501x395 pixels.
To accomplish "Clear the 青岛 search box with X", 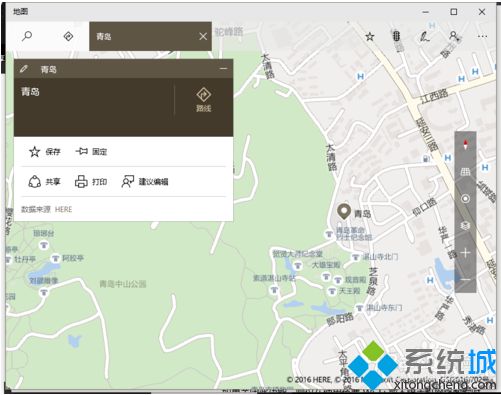I will point(203,36).
